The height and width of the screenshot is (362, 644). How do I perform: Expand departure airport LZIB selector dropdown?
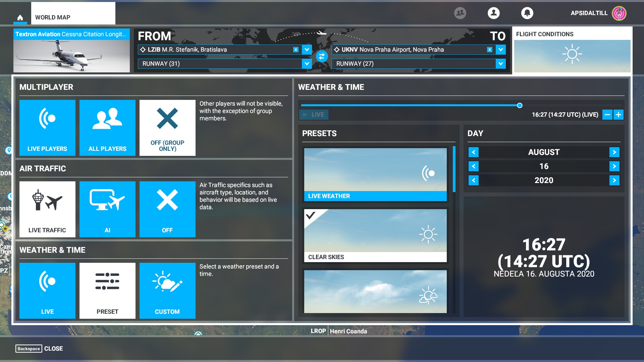tap(308, 50)
